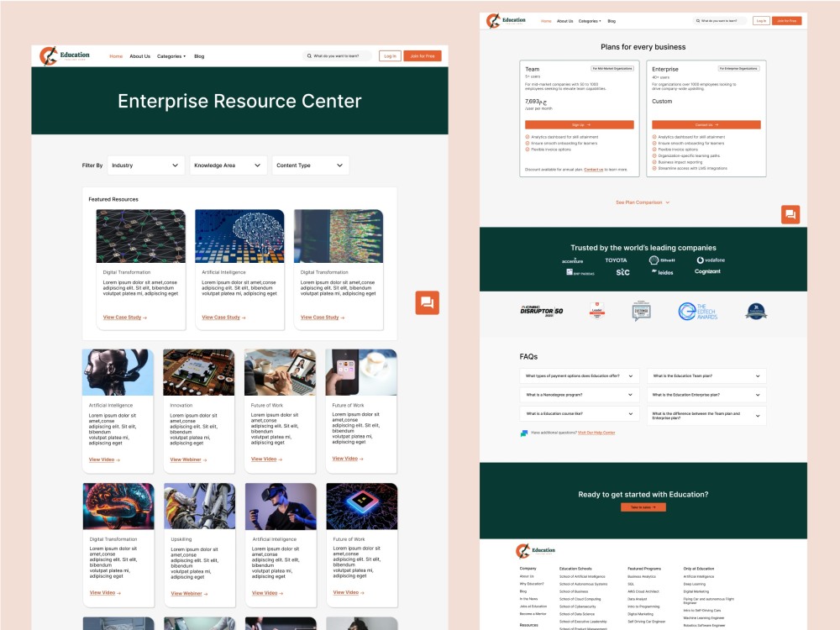Open the chat bubble icon on Resource Center page
The width and height of the screenshot is (840, 630).
(427, 302)
